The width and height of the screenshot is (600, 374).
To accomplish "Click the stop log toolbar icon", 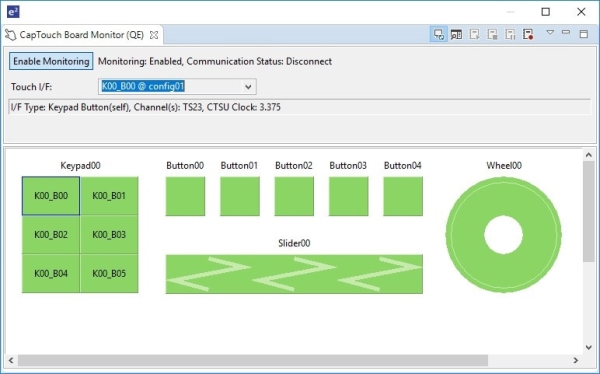I will point(492,34).
